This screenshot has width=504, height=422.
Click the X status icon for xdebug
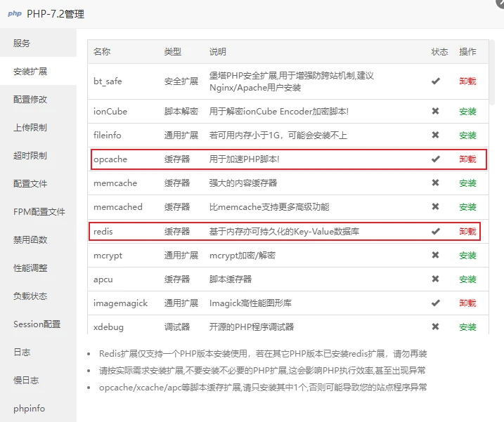(435, 327)
